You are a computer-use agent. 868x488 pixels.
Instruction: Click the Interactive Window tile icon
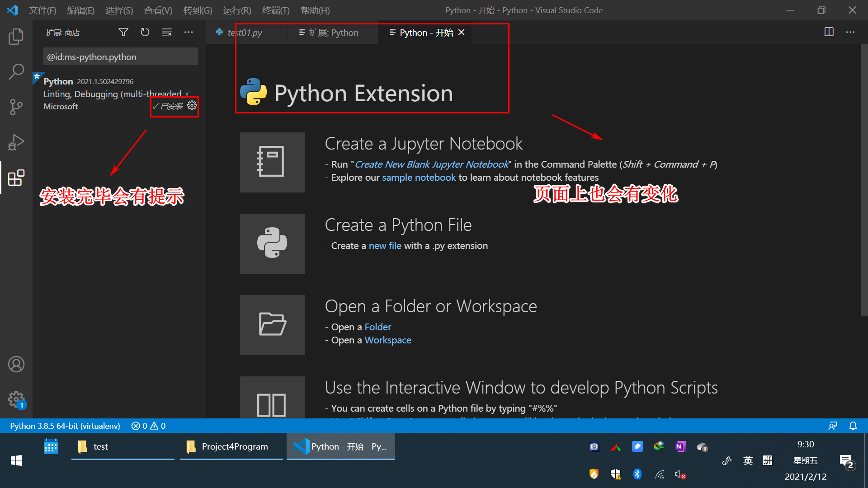(272, 398)
